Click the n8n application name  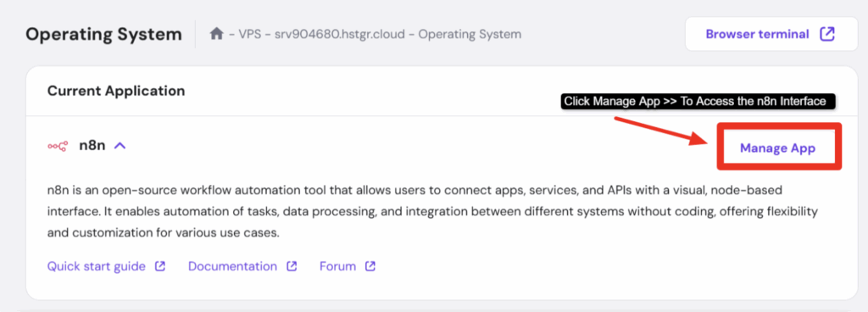pyautogui.click(x=92, y=147)
